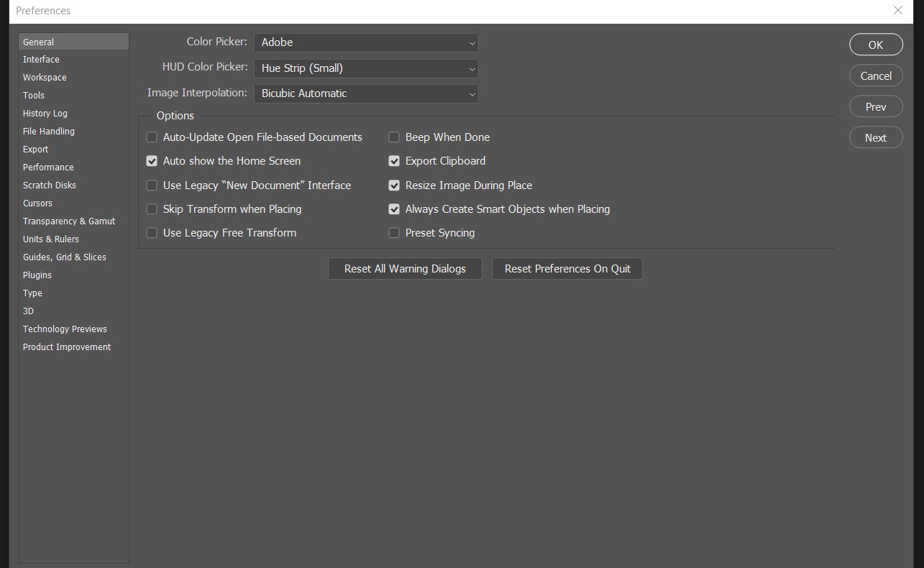924x568 pixels.
Task: Go to the Next preferences page
Action: point(876,137)
